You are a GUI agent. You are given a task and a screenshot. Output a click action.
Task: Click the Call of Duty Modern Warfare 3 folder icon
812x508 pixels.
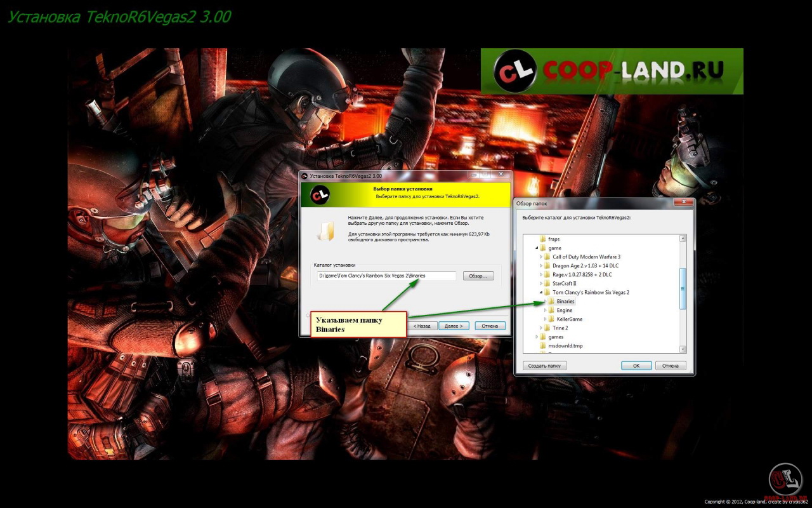pos(548,257)
